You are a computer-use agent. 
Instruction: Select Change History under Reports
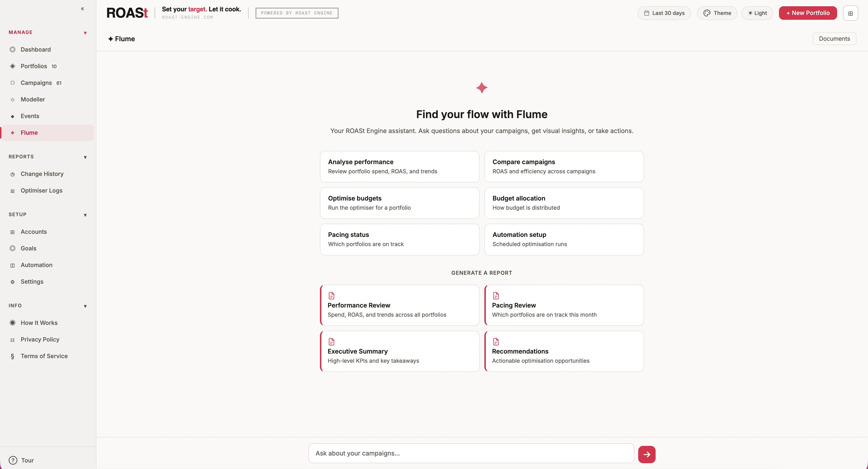(x=42, y=174)
